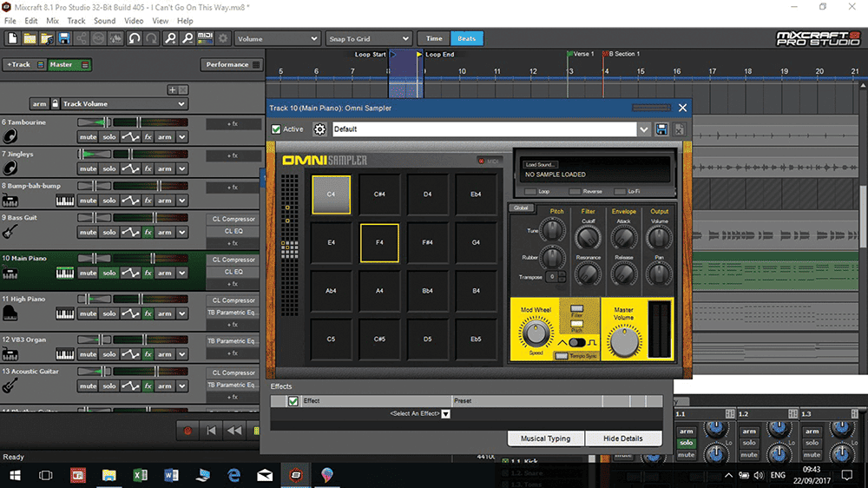Screen dimensions: 868x488
Task: Zoom in with the magnifier plus icon
Action: [170, 38]
